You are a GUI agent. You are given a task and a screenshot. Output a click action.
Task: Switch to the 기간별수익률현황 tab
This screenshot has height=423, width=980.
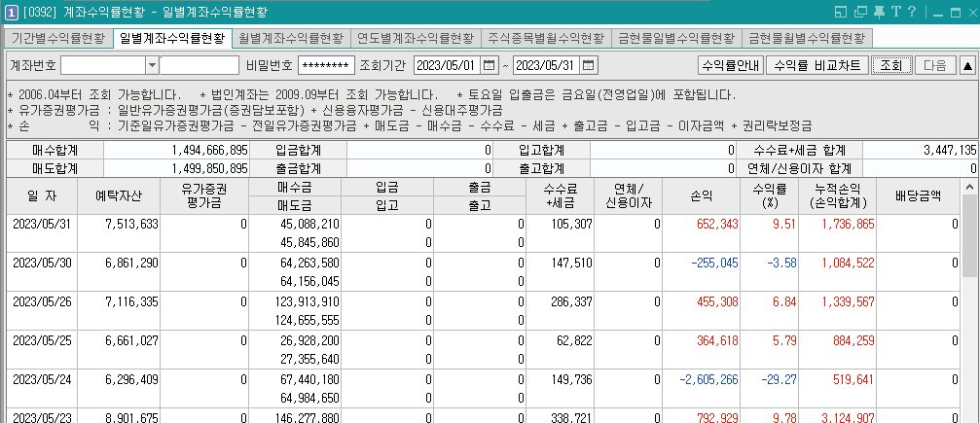(x=58, y=39)
